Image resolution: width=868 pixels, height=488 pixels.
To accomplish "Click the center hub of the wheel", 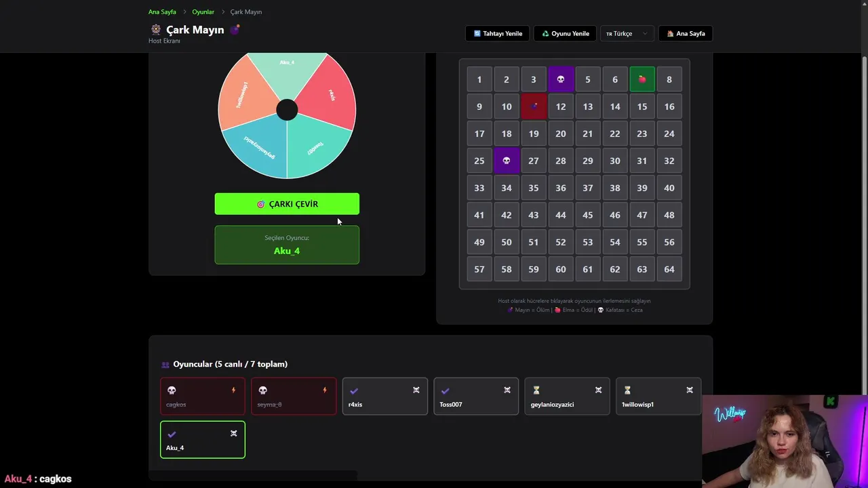I will pyautogui.click(x=287, y=110).
